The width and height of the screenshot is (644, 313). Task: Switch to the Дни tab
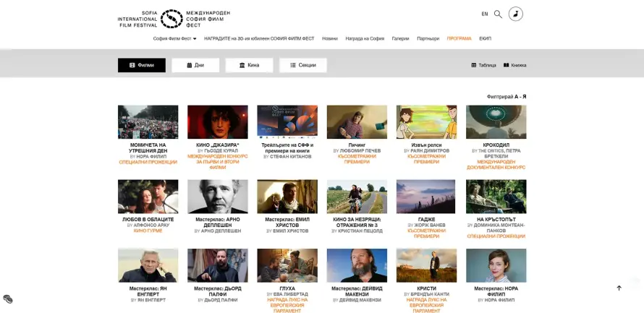click(x=195, y=65)
